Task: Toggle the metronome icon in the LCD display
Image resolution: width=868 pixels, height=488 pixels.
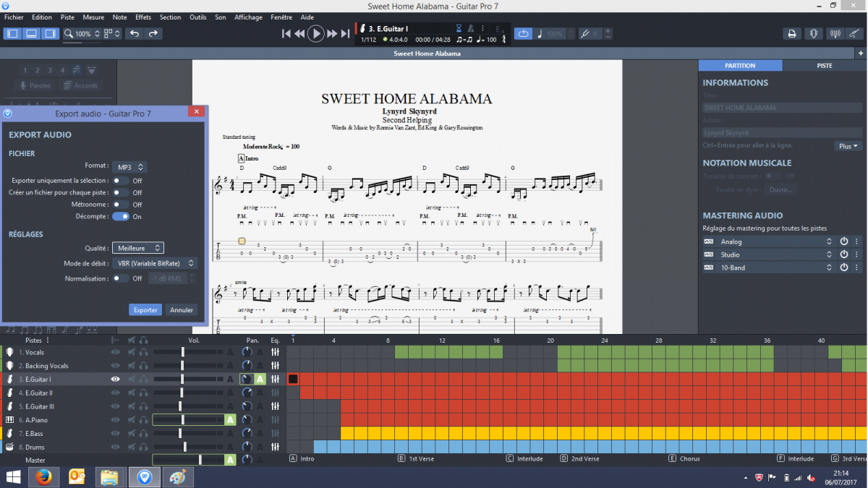Action: [x=472, y=28]
